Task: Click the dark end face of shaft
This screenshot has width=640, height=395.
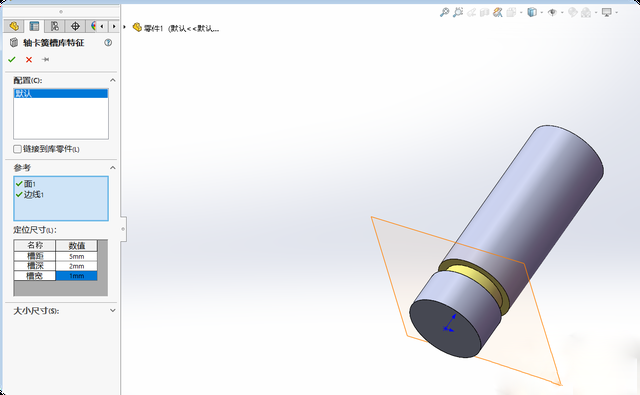Action: coord(445,328)
